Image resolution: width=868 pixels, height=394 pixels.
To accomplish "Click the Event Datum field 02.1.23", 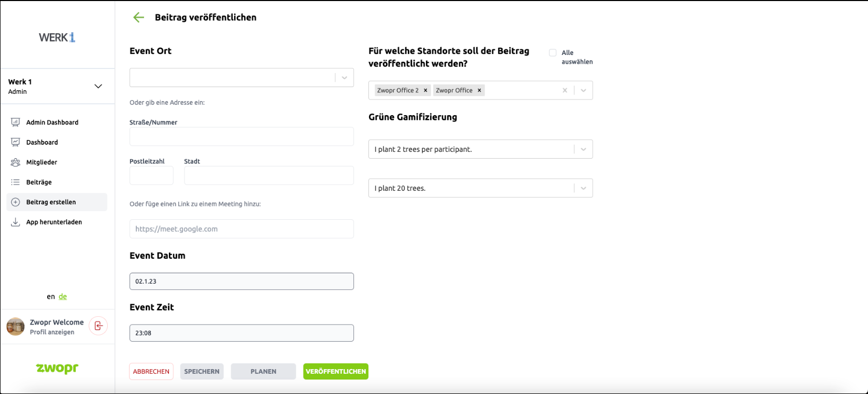I will (x=241, y=281).
